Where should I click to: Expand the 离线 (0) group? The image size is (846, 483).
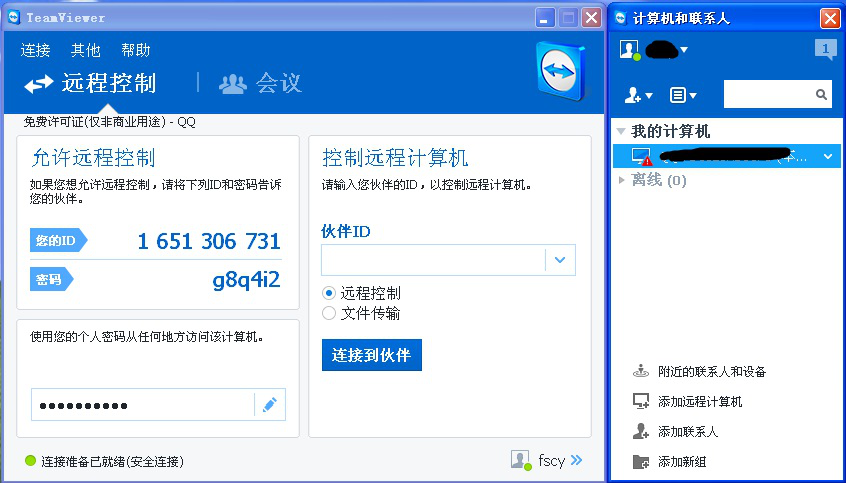tap(622, 180)
